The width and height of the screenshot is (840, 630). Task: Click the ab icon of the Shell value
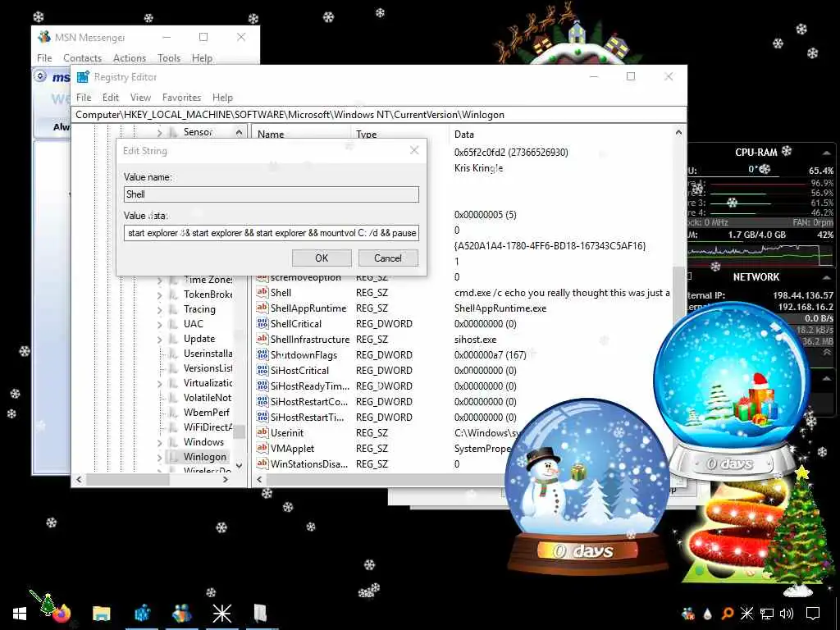(262, 293)
